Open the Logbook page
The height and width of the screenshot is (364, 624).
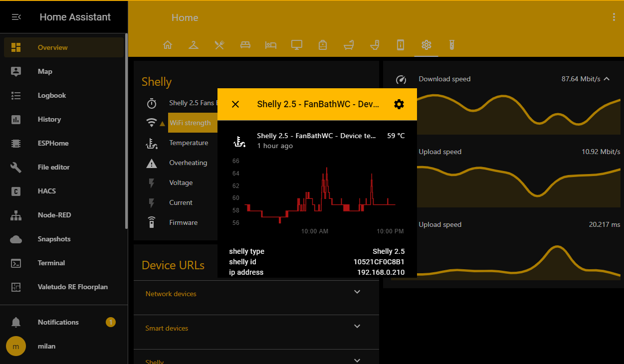(64, 95)
